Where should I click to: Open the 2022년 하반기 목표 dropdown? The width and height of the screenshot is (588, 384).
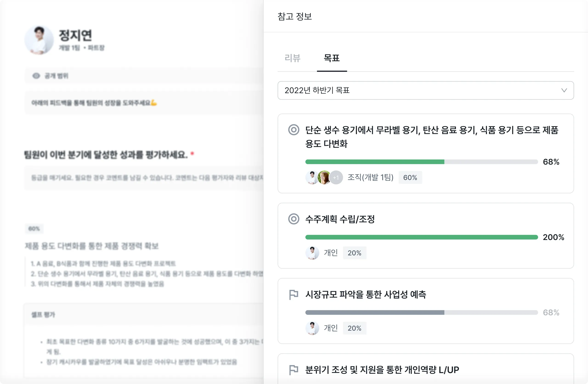425,90
